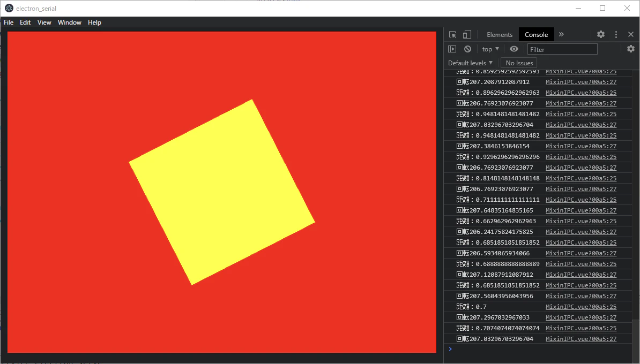Open source link beside 207.64835164835165
The height and width of the screenshot is (364, 640).
[x=581, y=210]
